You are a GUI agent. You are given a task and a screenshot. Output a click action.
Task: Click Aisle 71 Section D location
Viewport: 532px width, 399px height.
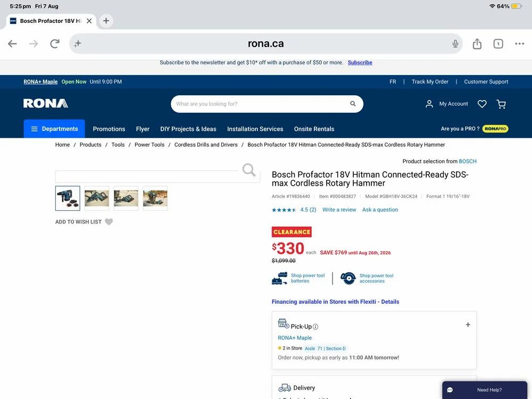point(325,348)
